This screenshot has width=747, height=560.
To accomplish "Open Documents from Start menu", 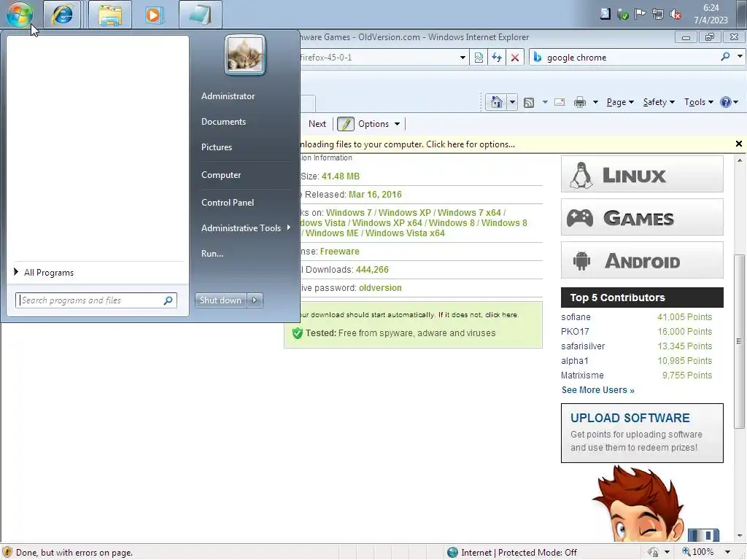I will tap(223, 122).
